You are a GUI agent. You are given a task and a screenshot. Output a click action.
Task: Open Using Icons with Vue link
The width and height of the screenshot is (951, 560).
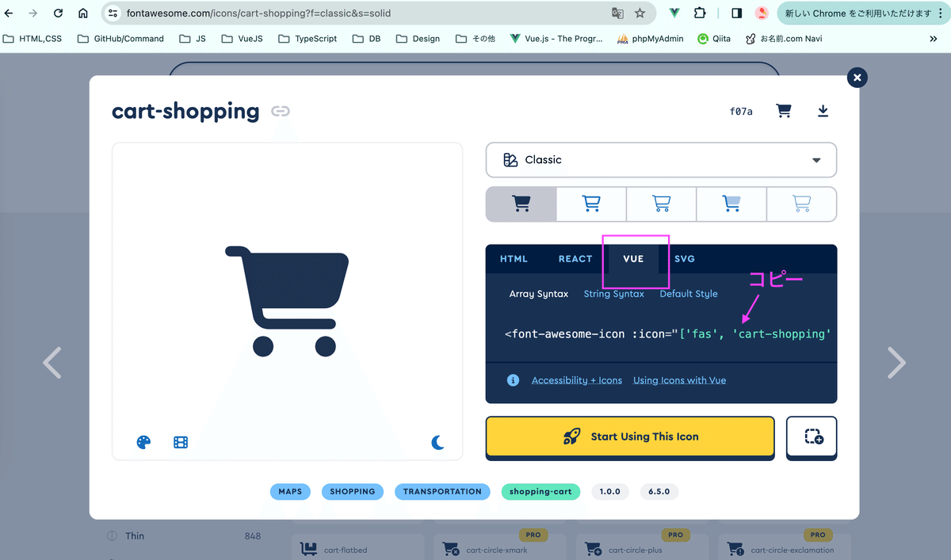(x=679, y=380)
